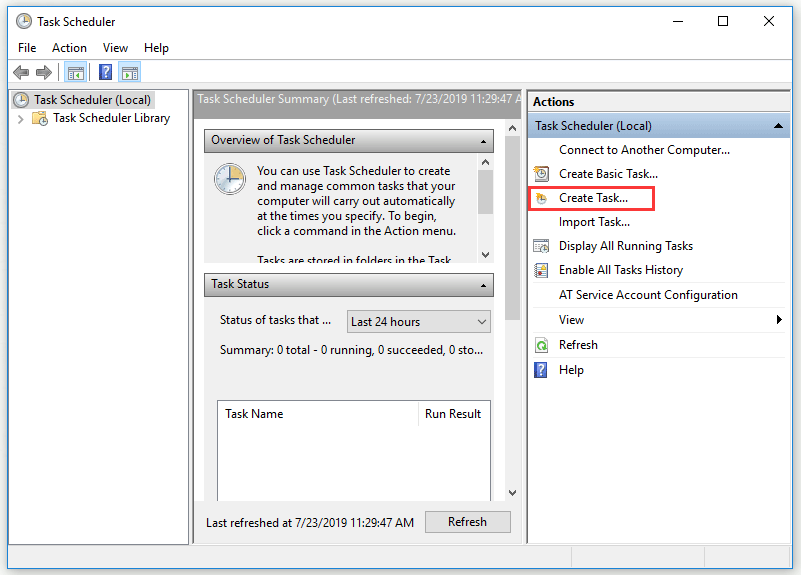This screenshot has height=575, width=801.
Task: Open Help via the blue question toolbar icon
Action: pos(105,73)
